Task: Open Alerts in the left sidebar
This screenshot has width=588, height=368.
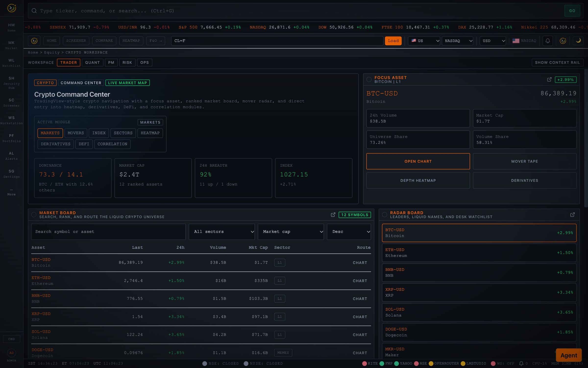Action: 12,156
